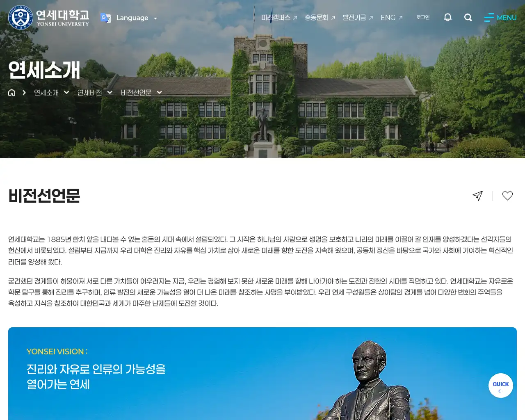
Task: Go to home via breadcrumb house icon
Action: pyautogui.click(x=12, y=93)
